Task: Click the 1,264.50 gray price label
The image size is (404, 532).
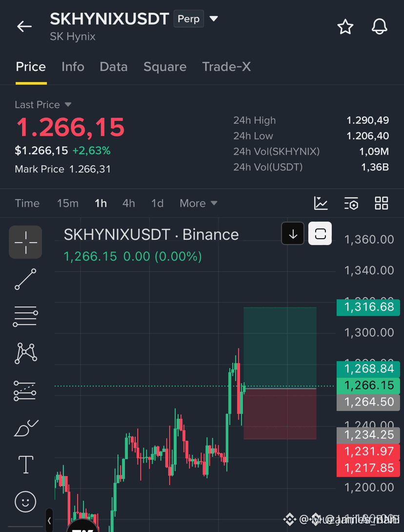Action: pyautogui.click(x=368, y=402)
